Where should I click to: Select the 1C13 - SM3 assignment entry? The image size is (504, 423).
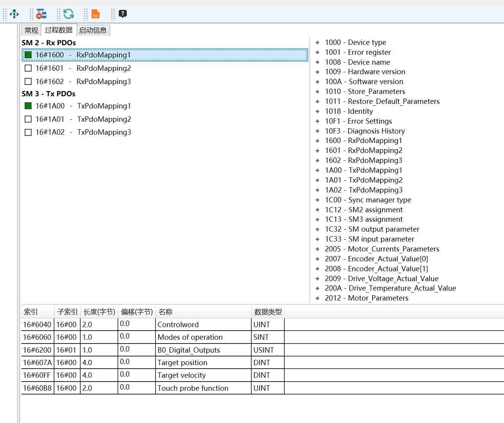(364, 219)
